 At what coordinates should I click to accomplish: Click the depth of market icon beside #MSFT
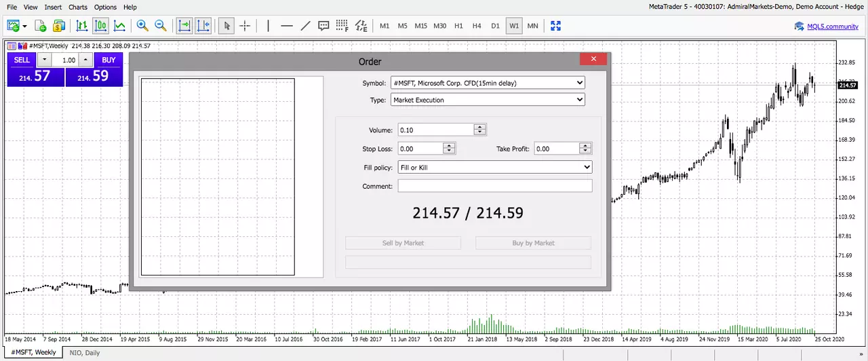point(22,46)
